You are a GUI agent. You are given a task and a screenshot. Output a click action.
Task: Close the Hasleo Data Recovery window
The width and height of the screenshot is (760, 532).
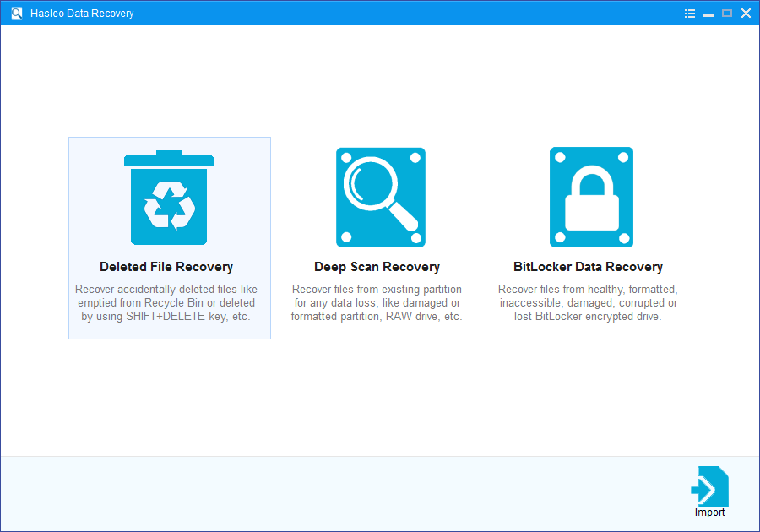click(746, 13)
